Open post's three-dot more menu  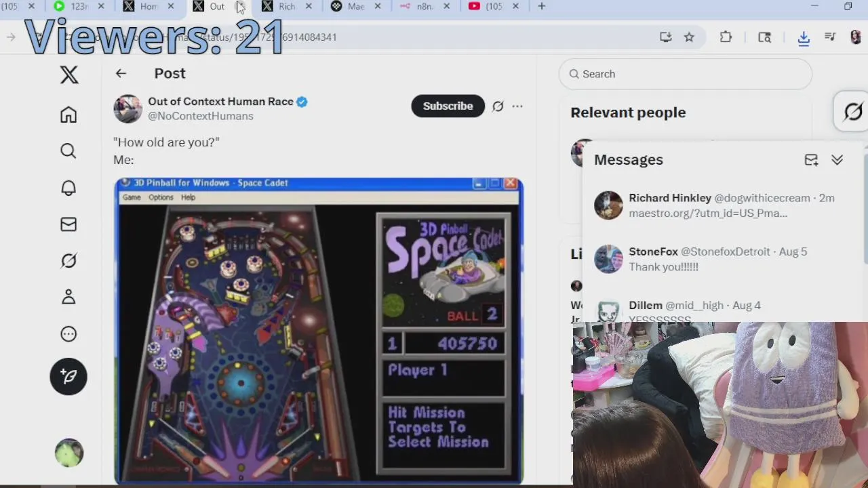pos(517,106)
